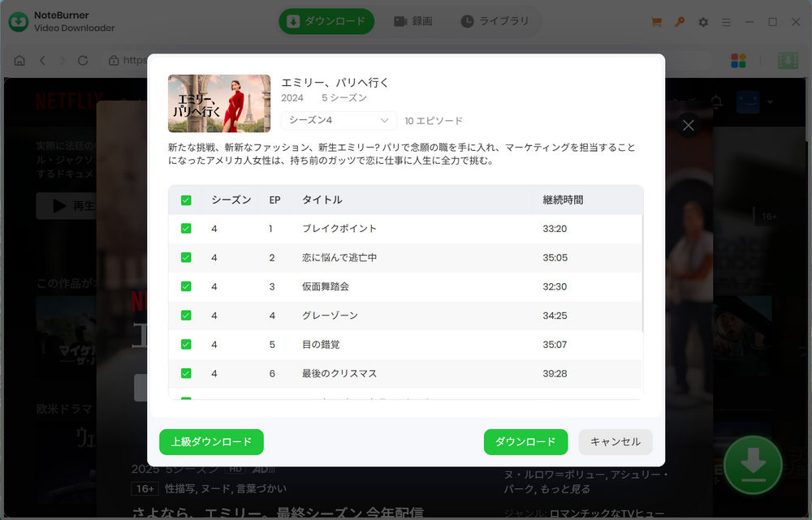The height and width of the screenshot is (520, 812).
Task: Switch to the 録画 tab
Action: tap(412, 21)
